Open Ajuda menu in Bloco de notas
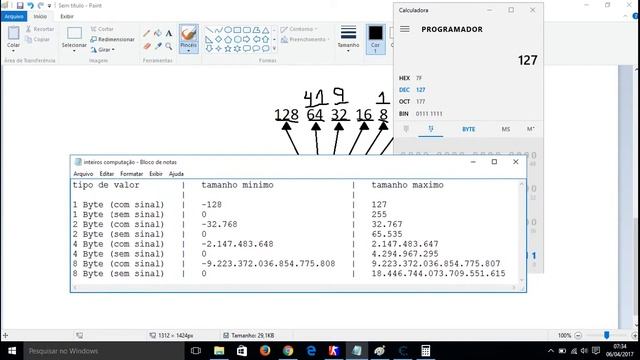Image resolution: width=640 pixels, height=360 pixels. pyautogui.click(x=176, y=174)
